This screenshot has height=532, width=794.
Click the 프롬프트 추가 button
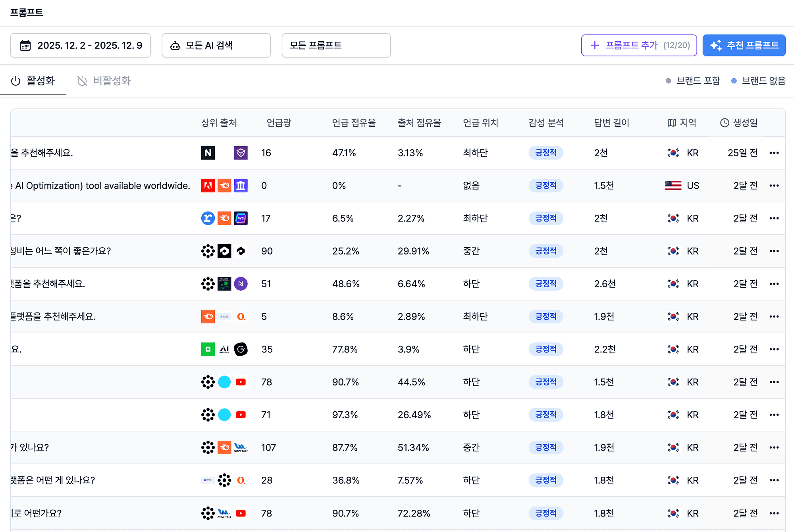638,45
